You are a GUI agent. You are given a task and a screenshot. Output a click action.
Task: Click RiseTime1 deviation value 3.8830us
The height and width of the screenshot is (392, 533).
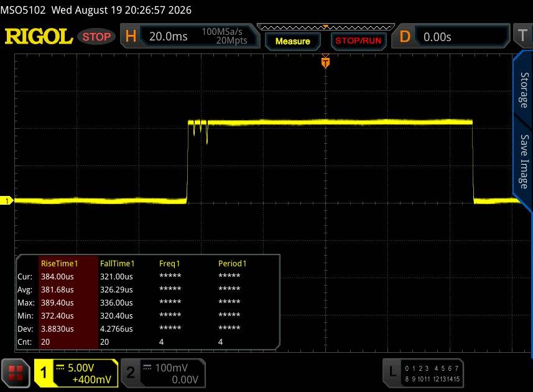click(x=57, y=329)
